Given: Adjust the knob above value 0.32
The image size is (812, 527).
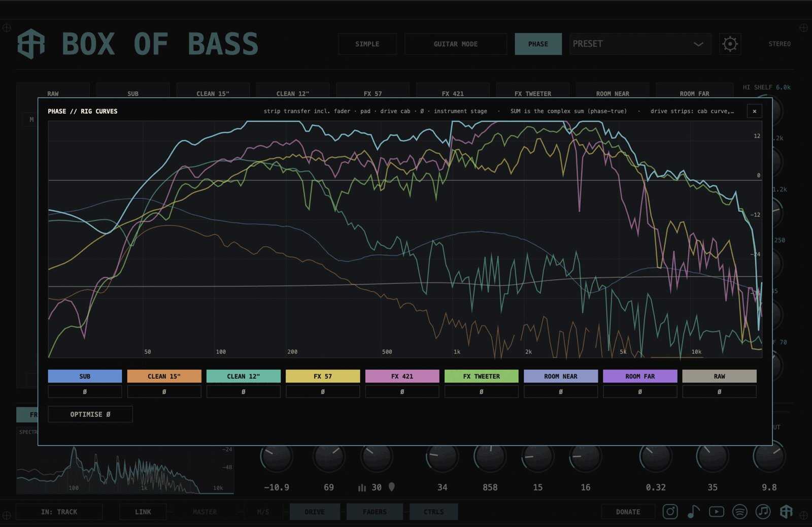Looking at the screenshot, I should (655, 456).
